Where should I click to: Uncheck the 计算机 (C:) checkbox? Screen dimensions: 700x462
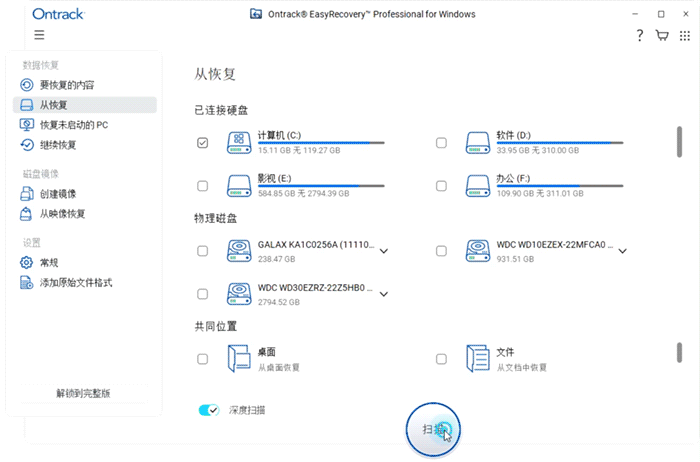203,143
